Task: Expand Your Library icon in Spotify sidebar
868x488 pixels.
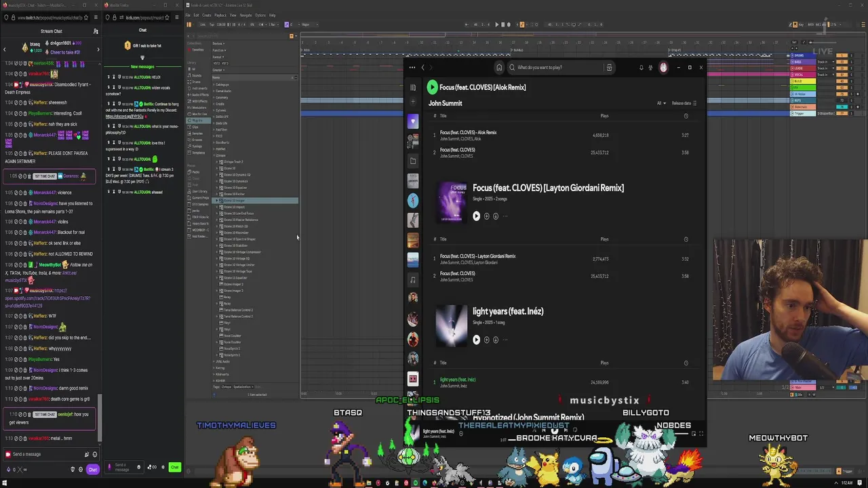Action: (x=413, y=87)
